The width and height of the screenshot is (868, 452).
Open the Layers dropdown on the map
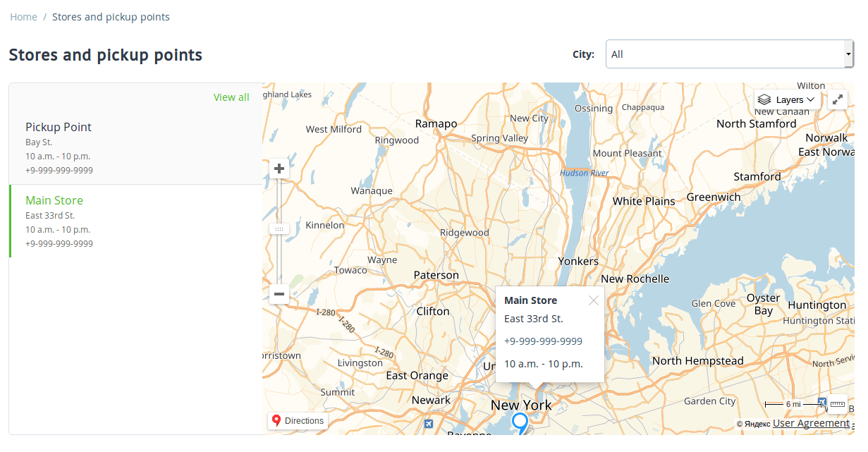pyautogui.click(x=788, y=100)
